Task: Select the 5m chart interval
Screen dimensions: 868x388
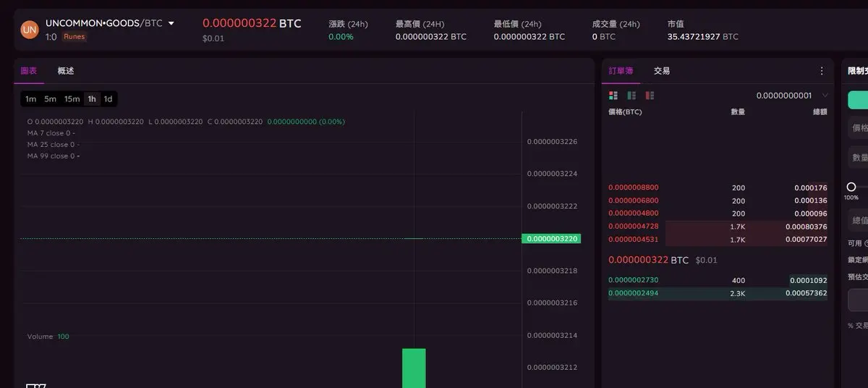Action: [x=50, y=99]
